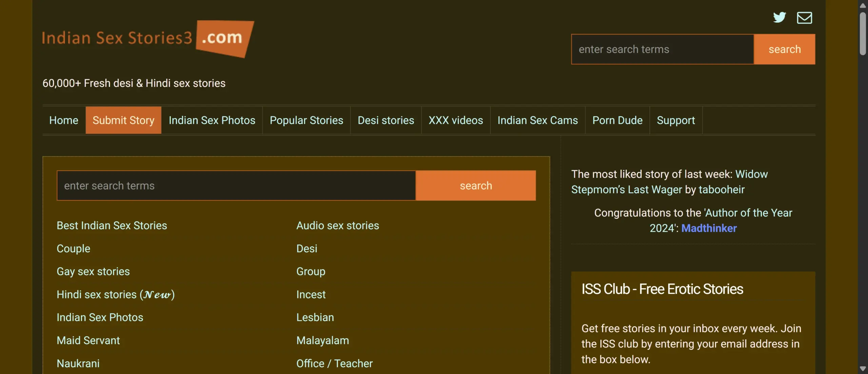The height and width of the screenshot is (374, 868).
Task: Open the Twitter bird icon
Action: (x=780, y=17)
